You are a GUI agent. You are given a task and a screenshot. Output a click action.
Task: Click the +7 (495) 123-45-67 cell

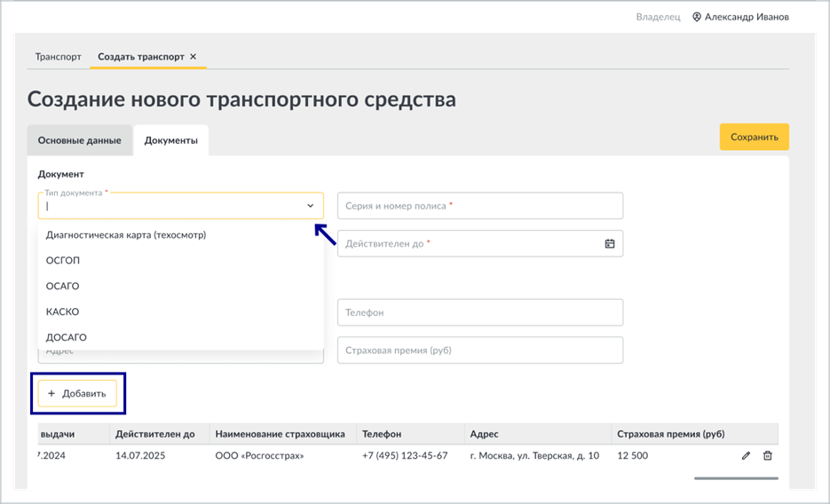click(405, 455)
